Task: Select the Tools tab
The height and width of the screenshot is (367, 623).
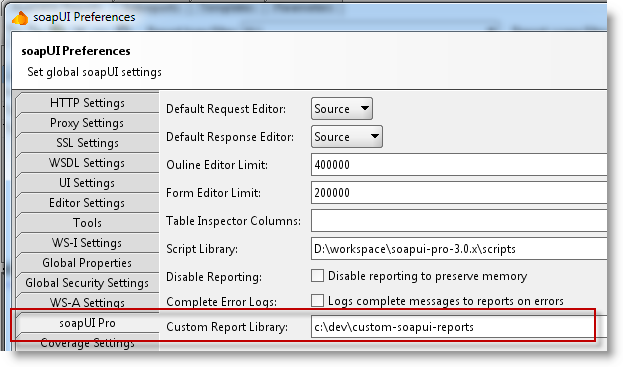Action: coord(87,223)
